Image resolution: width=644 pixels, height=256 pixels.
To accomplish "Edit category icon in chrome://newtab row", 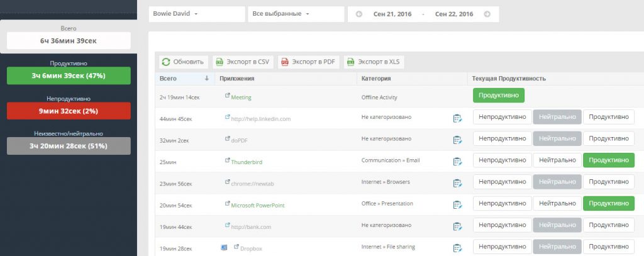I will 457,183.
